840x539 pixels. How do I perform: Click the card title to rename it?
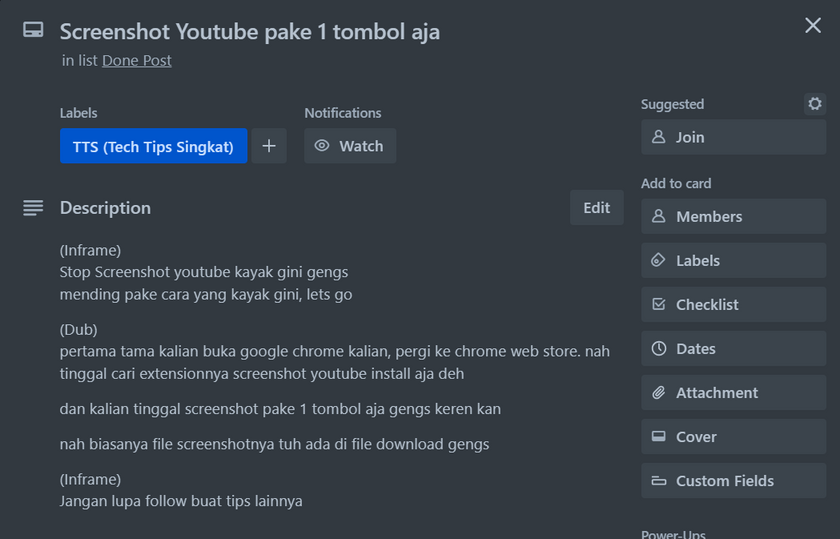tap(249, 32)
